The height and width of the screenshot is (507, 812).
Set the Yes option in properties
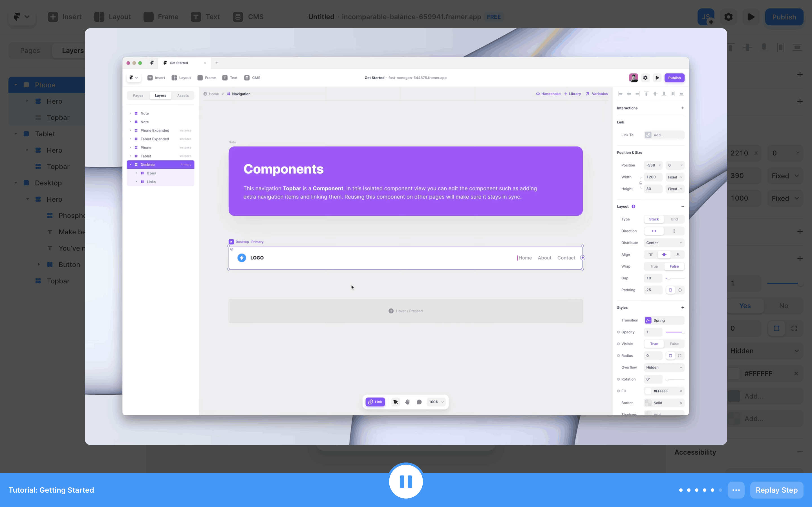click(x=745, y=306)
